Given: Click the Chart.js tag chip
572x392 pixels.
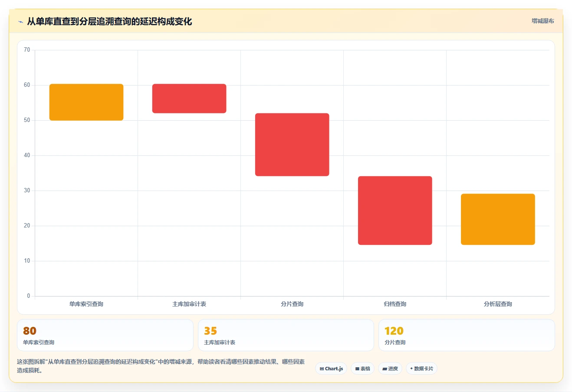Looking at the screenshot, I should [331, 369].
